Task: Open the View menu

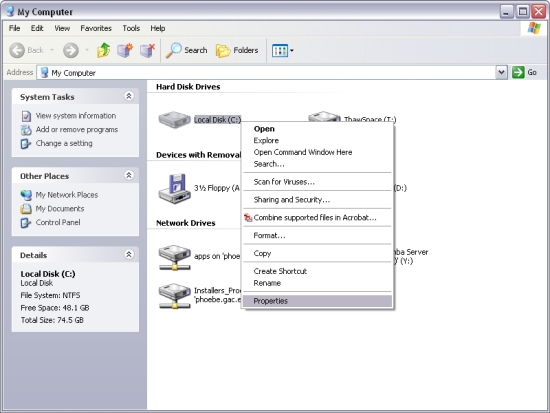Action: [x=62, y=28]
